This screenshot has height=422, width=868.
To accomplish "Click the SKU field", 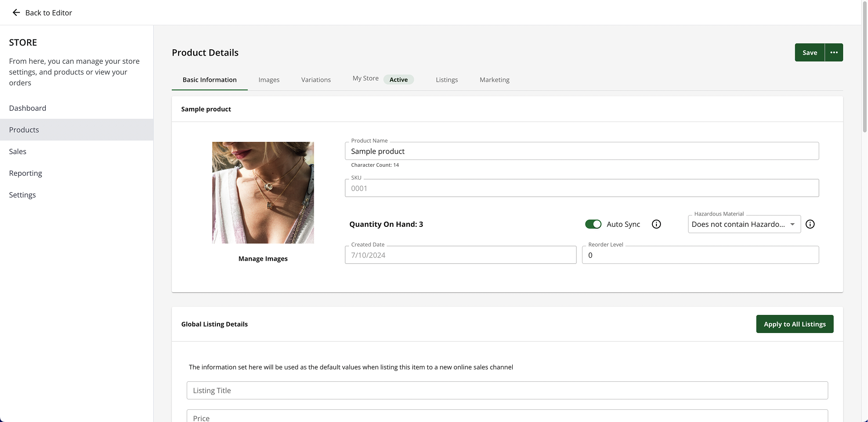I will pyautogui.click(x=582, y=188).
